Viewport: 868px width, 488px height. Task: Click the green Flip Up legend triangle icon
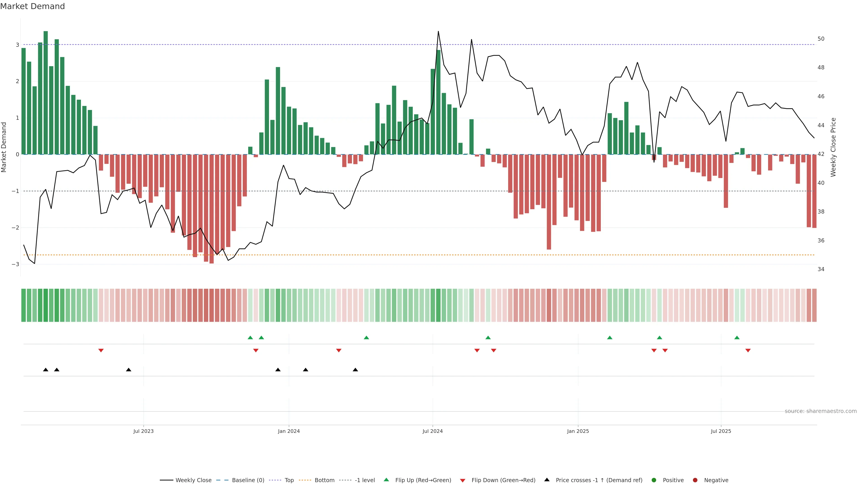(x=387, y=480)
